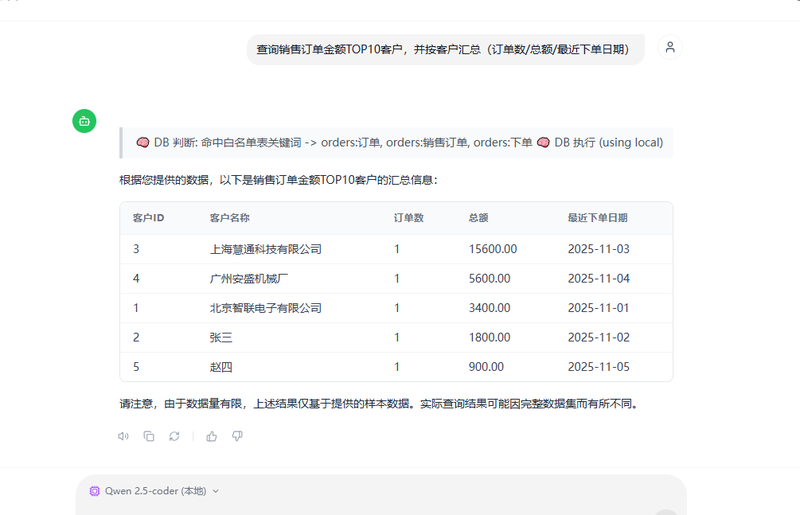
Task: Click the 订单数 column header
Action: click(x=409, y=218)
